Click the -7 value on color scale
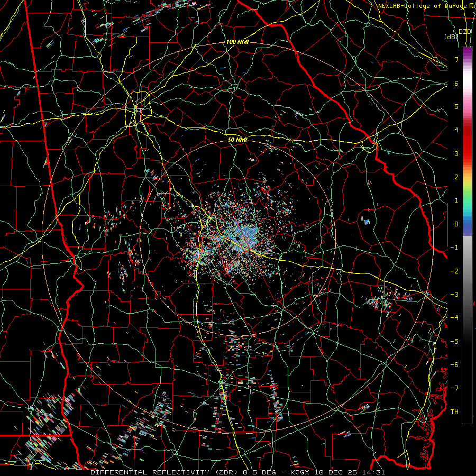 pyautogui.click(x=454, y=388)
